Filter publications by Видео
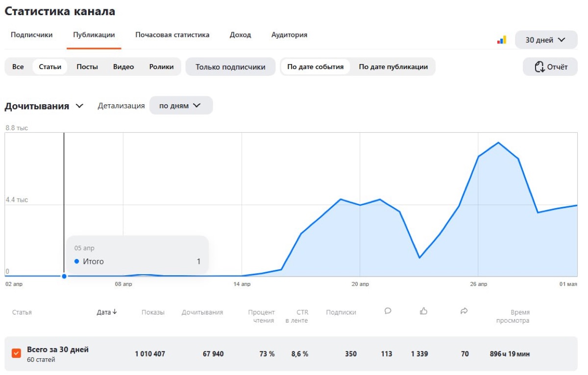Viewport: 588px width, 375px height. [123, 67]
